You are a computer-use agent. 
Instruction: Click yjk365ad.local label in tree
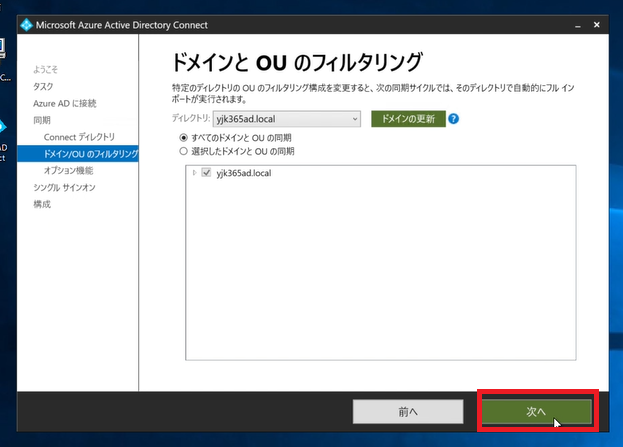244,173
